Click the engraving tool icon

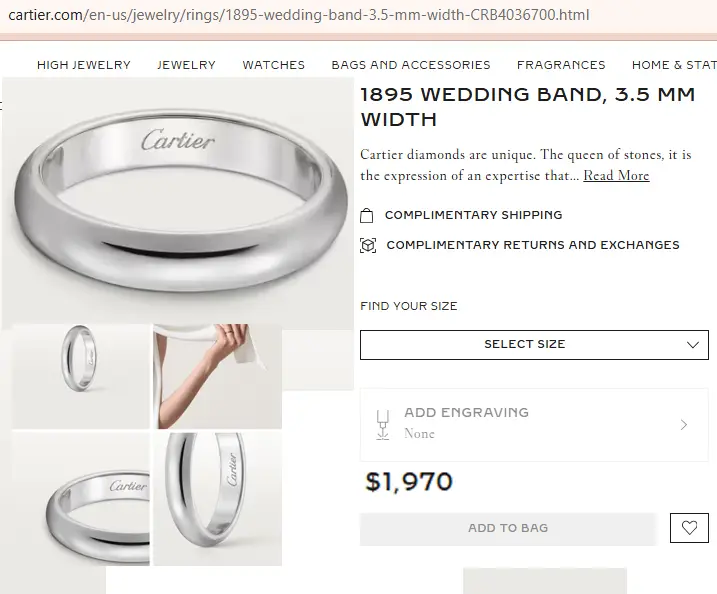[381, 423]
